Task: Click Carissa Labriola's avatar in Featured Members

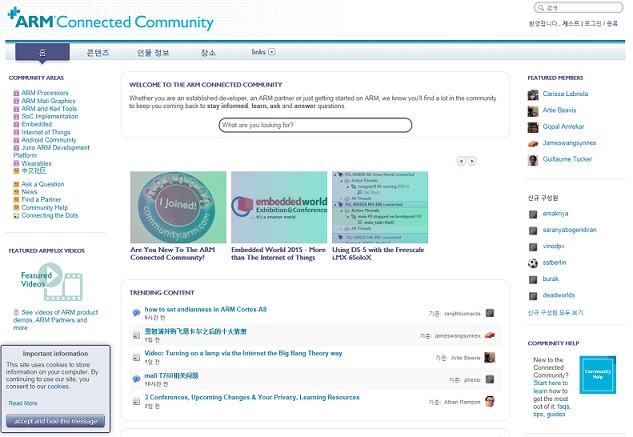Action: [533, 94]
